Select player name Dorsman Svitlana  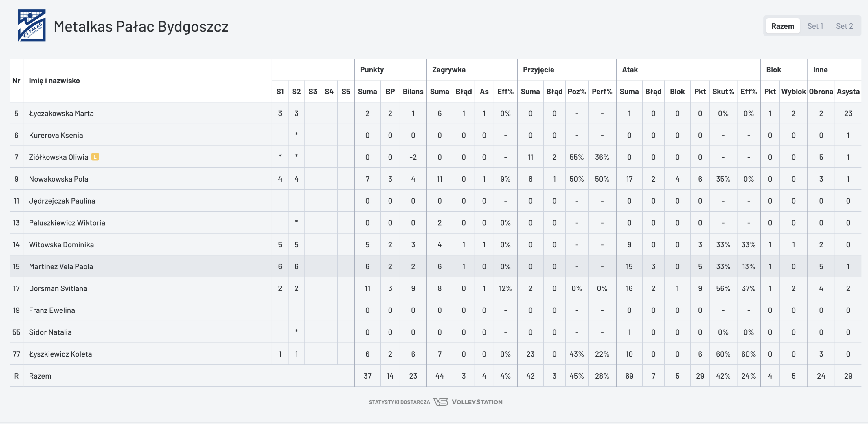point(58,288)
